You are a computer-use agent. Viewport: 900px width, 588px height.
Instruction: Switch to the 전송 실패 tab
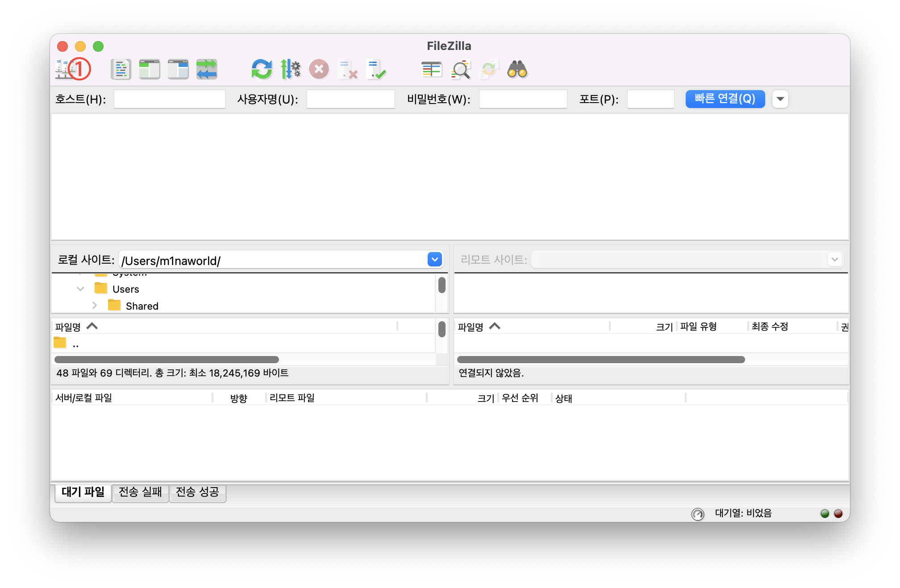(140, 492)
